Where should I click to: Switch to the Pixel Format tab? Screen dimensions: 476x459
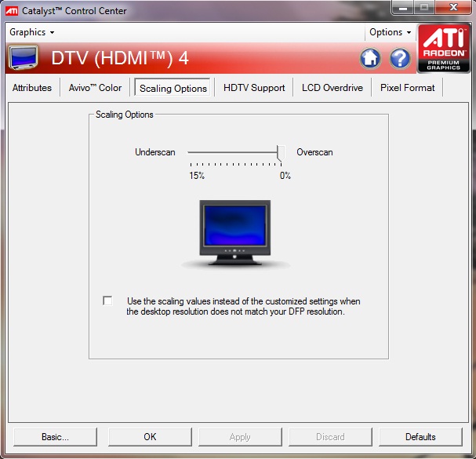408,88
